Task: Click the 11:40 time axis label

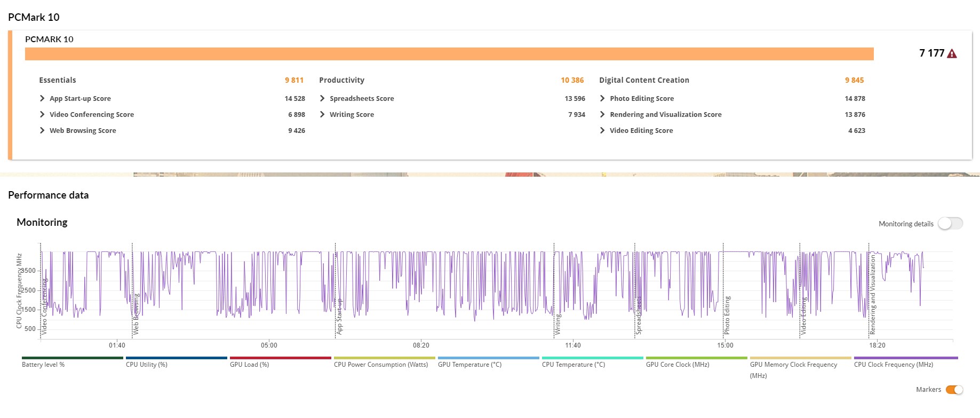Action: pos(573,345)
